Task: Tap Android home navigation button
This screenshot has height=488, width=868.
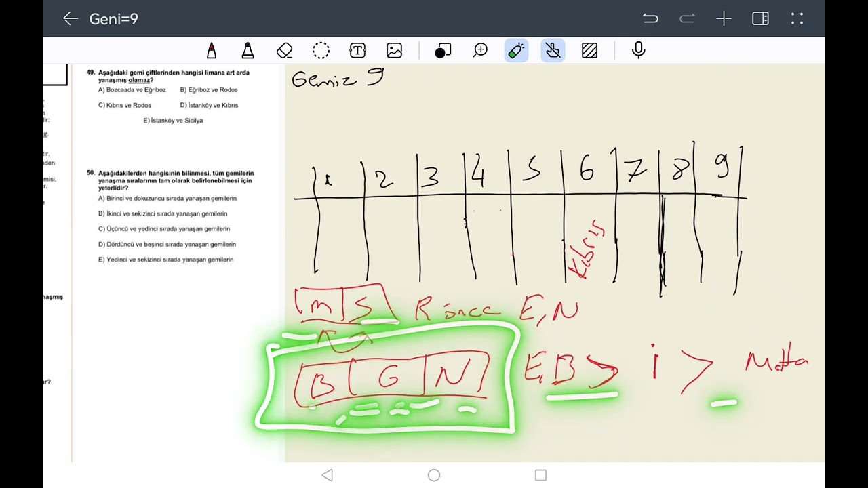Action: (434, 475)
